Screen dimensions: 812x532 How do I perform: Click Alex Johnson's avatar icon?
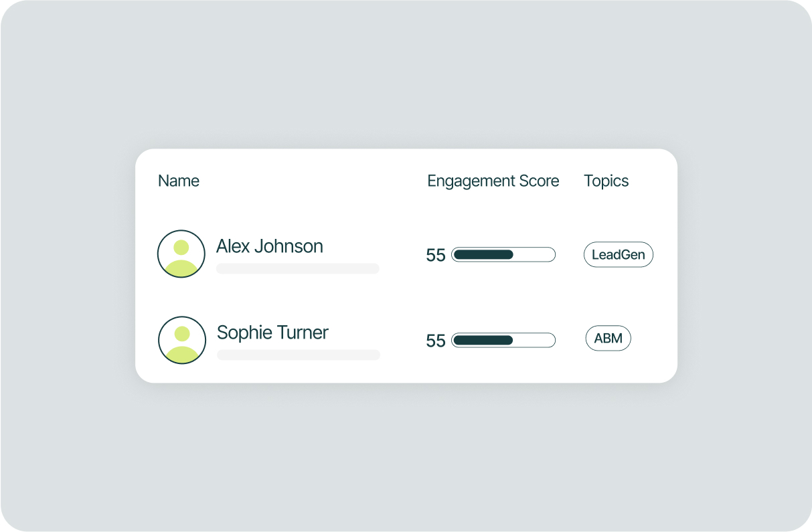[x=181, y=254]
